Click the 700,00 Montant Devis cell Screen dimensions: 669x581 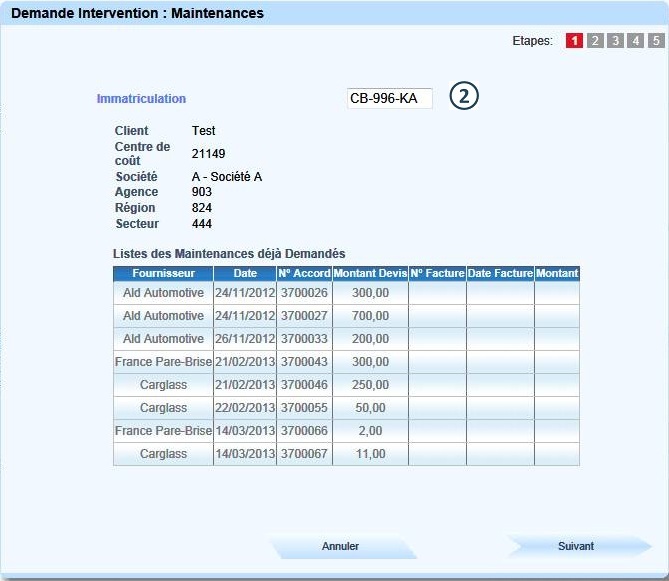click(x=370, y=316)
